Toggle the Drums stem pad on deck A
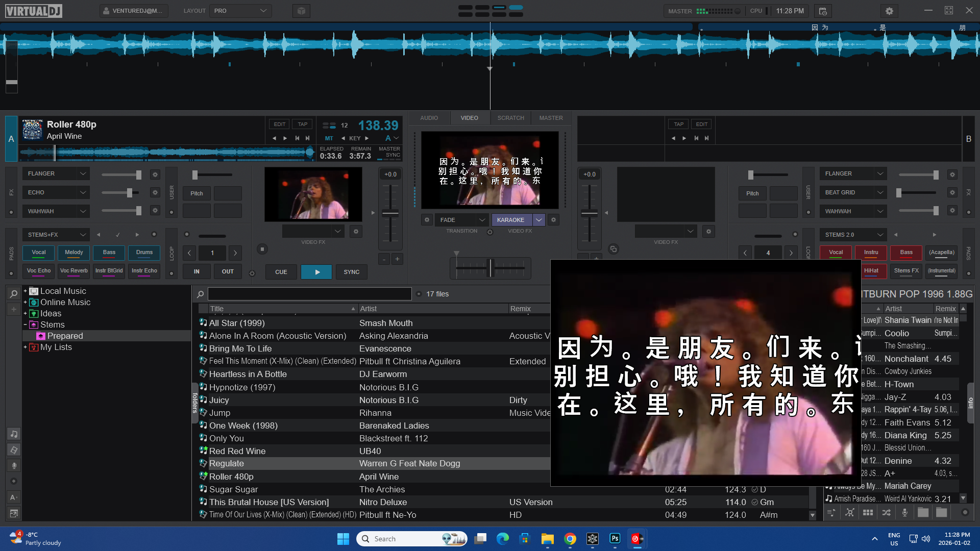The width and height of the screenshot is (980, 551). (144, 253)
